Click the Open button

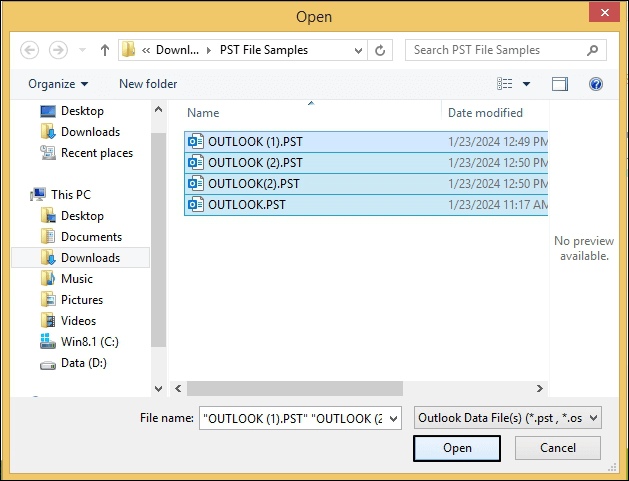pyautogui.click(x=457, y=448)
